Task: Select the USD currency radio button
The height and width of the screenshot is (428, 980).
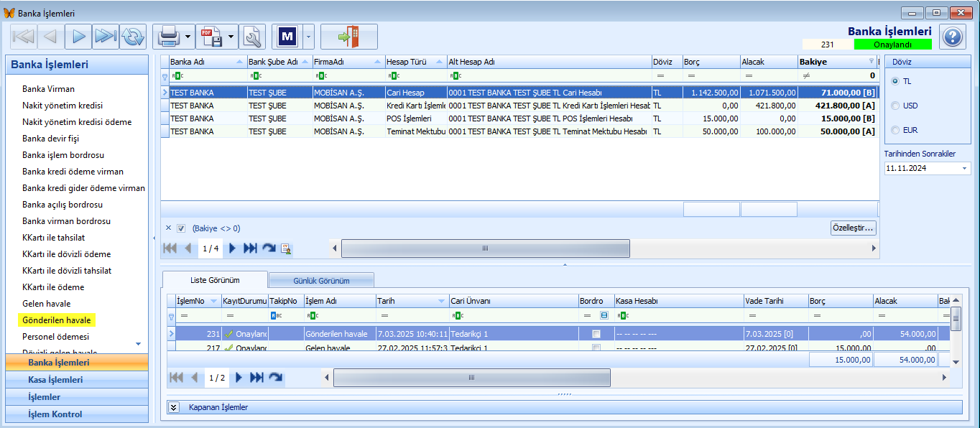Action: tap(895, 106)
